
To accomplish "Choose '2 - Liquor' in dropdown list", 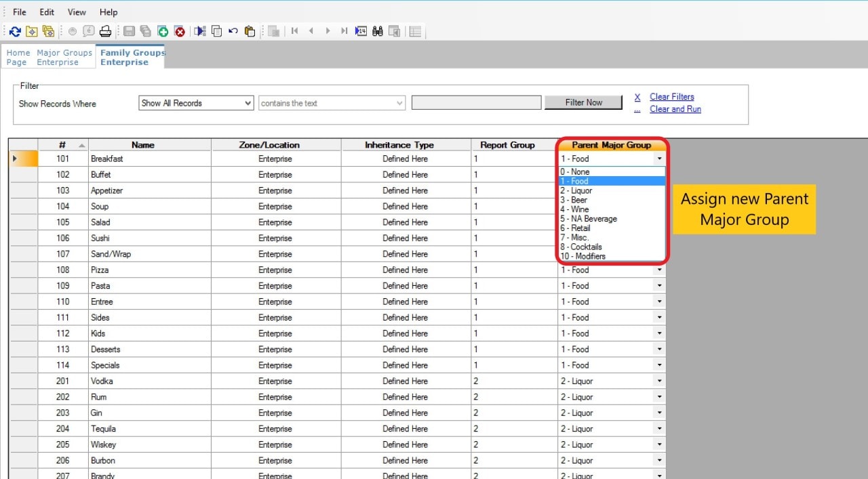I will pos(612,190).
